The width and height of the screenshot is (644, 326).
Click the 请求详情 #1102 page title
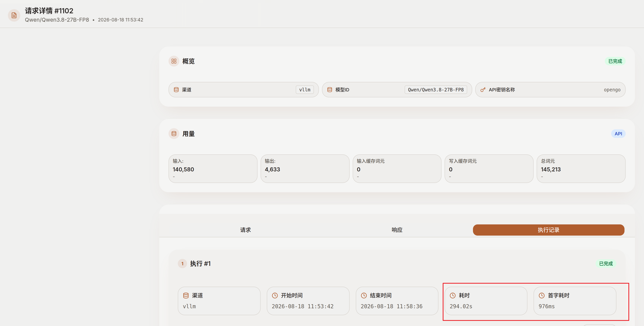point(49,11)
